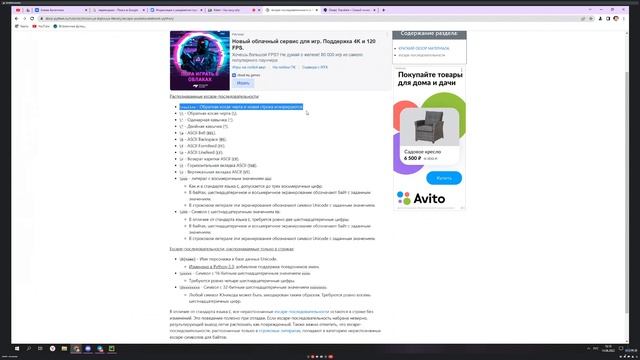Switch to the last tab on the right

coord(349,10)
